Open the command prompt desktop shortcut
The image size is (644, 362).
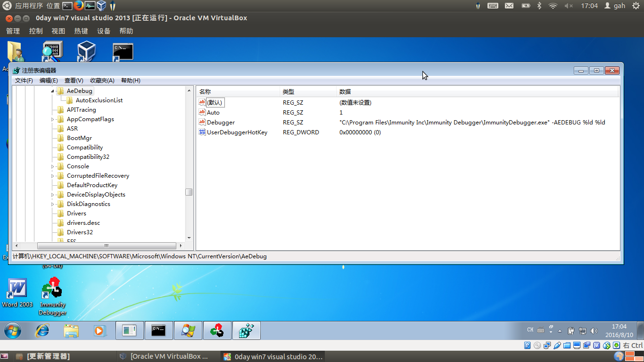[123, 52]
